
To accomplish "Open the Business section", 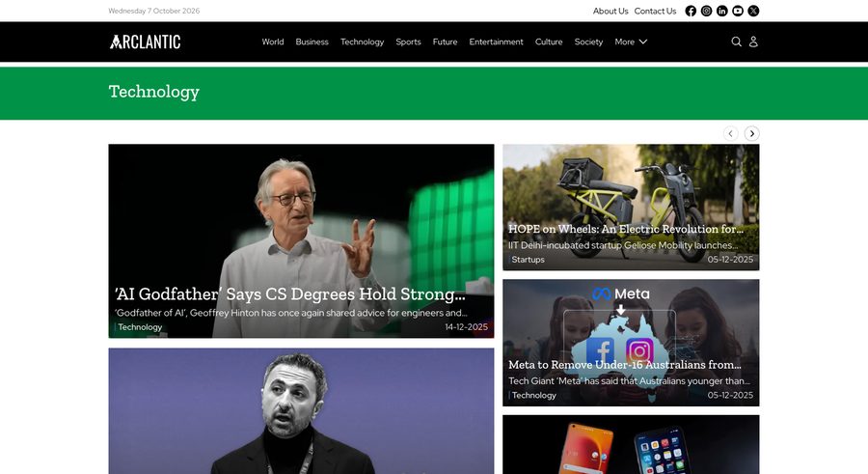I will pos(312,42).
